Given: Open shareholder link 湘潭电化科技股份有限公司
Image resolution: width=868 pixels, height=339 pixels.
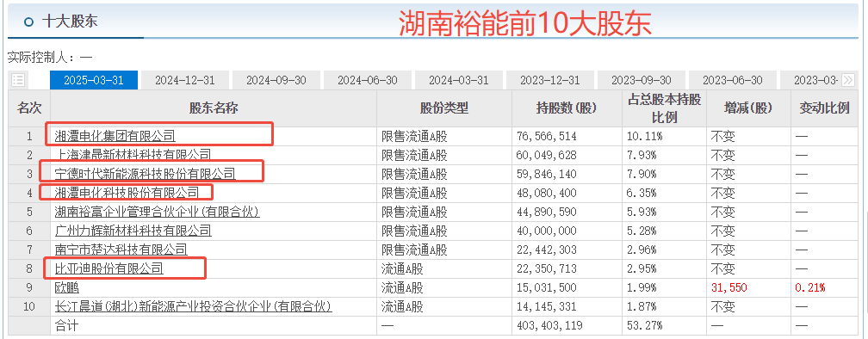Looking at the screenshot, I should 127,193.
